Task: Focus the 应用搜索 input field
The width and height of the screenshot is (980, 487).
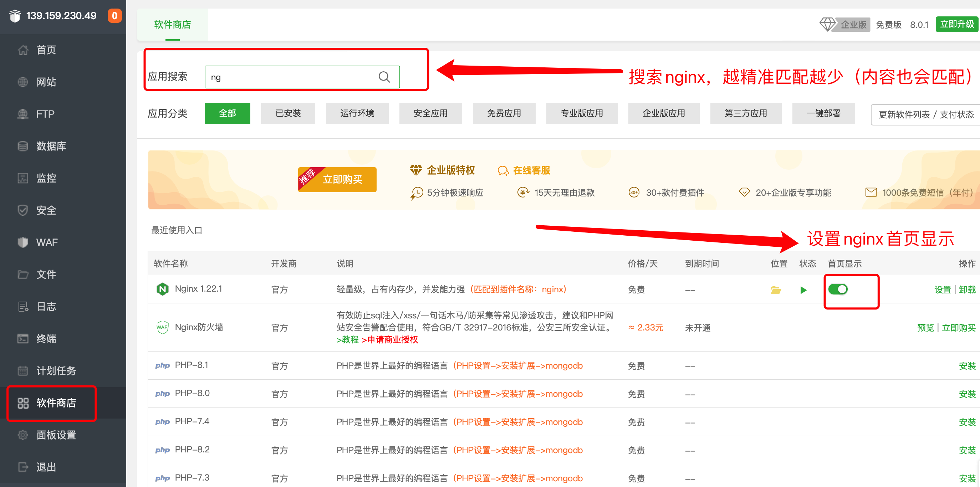Action: [302, 77]
